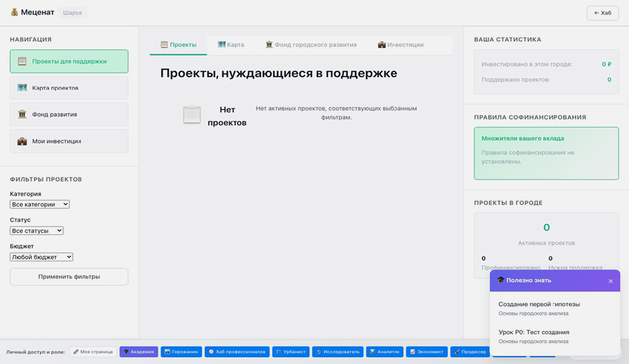Open the Инвестиции tab
Viewport: 629px width, 364px height.
pyautogui.click(x=401, y=45)
